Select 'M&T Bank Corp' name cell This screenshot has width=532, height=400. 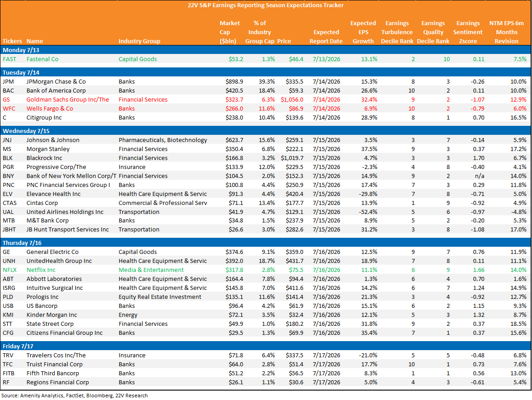[x=48, y=221]
